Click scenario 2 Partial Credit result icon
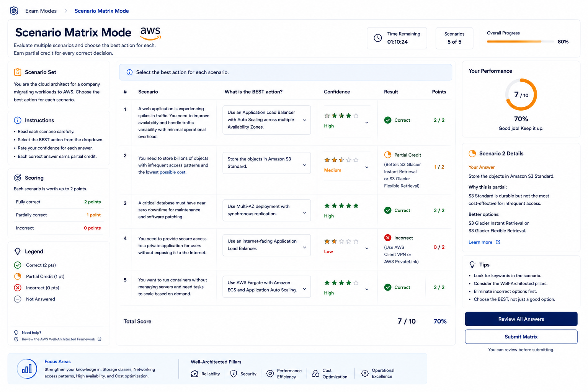This screenshot has height=392, width=588. pos(388,155)
